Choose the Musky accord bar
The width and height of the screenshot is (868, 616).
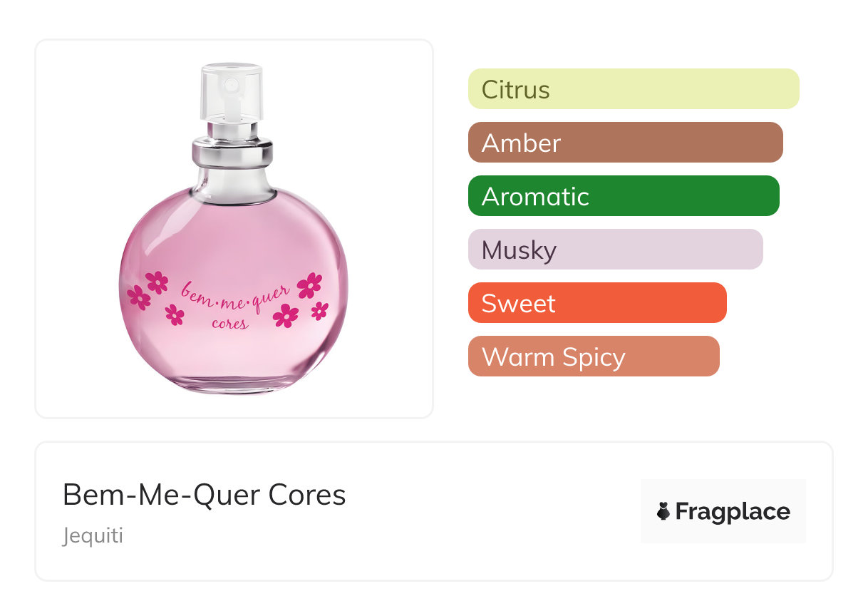(616, 250)
